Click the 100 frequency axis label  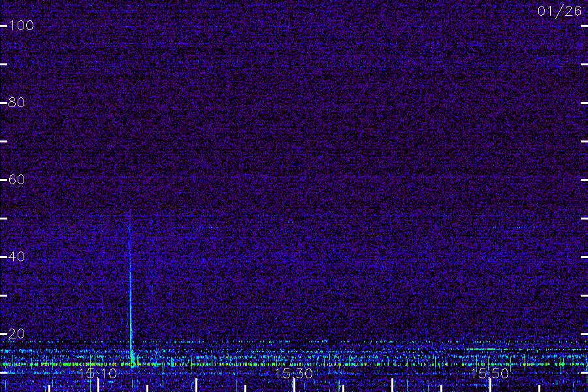[21, 25]
